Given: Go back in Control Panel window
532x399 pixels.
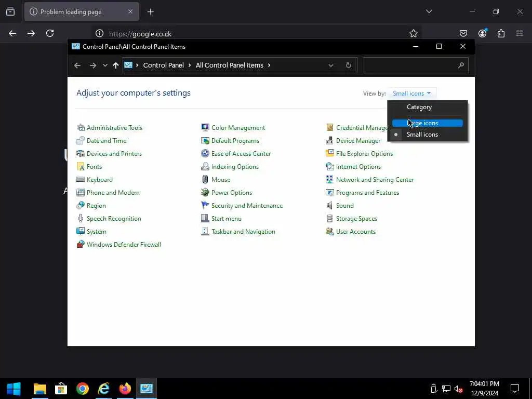Looking at the screenshot, I should 77,65.
